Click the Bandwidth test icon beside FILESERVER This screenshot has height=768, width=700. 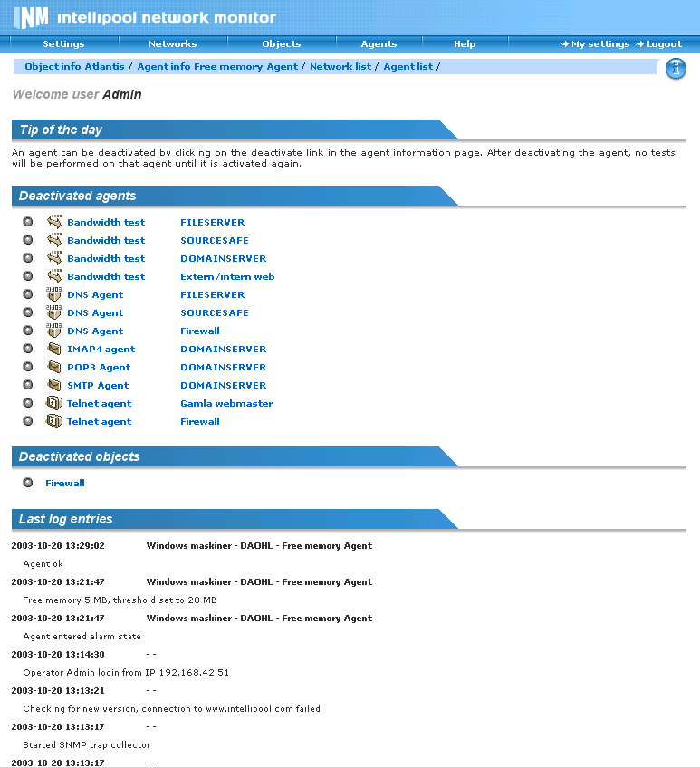coord(54,222)
